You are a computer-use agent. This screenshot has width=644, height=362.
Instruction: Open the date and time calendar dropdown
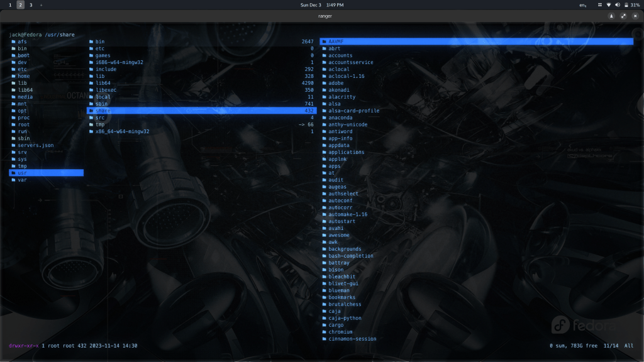[x=321, y=5]
